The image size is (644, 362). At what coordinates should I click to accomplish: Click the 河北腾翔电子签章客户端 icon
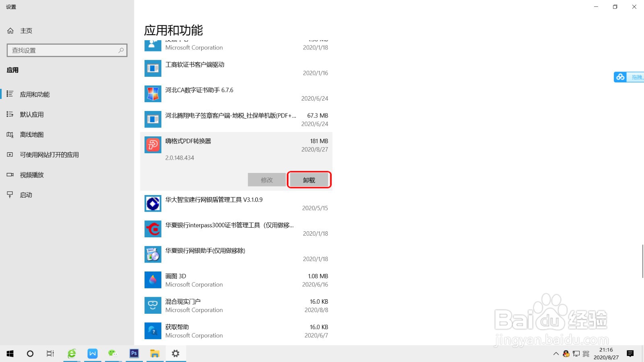coord(153,119)
